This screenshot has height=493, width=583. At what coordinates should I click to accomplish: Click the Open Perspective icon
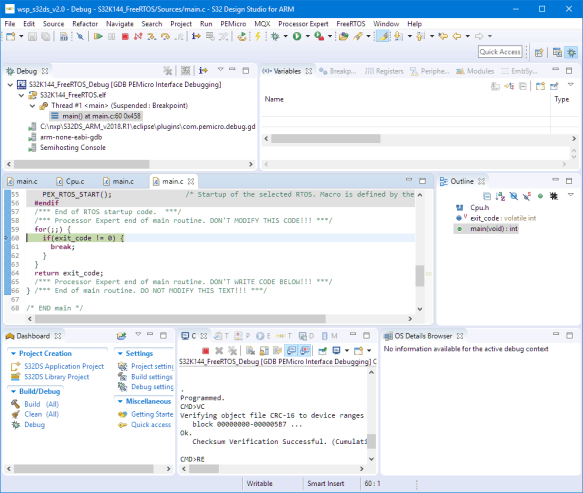click(539, 52)
